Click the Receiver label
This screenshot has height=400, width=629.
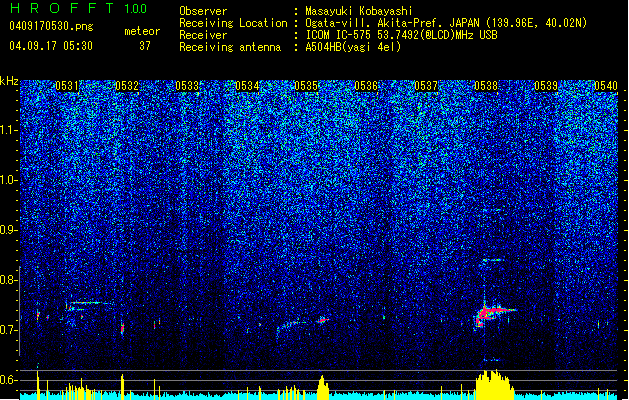[203, 35]
